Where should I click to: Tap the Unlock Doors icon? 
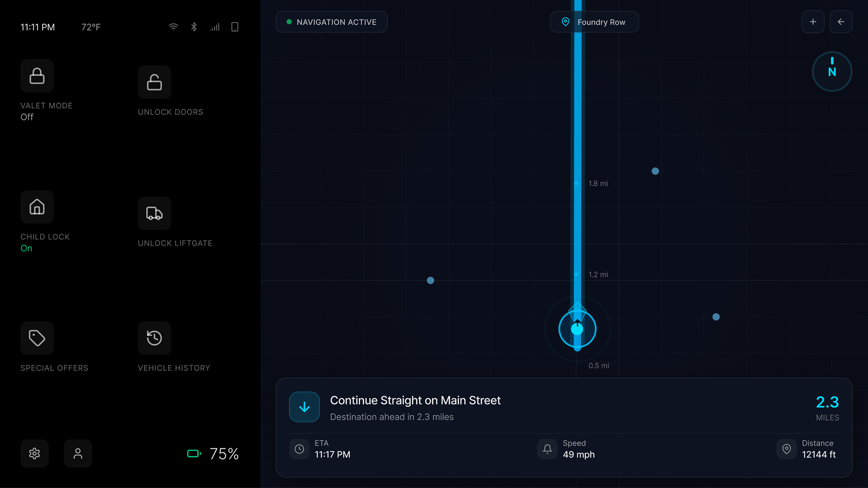(154, 82)
